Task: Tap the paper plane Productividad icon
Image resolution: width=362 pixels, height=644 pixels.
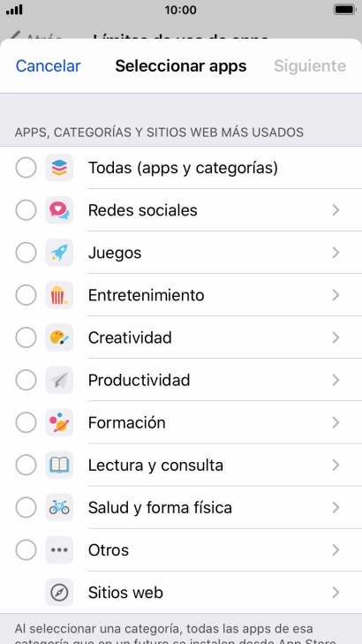Action: (59, 381)
